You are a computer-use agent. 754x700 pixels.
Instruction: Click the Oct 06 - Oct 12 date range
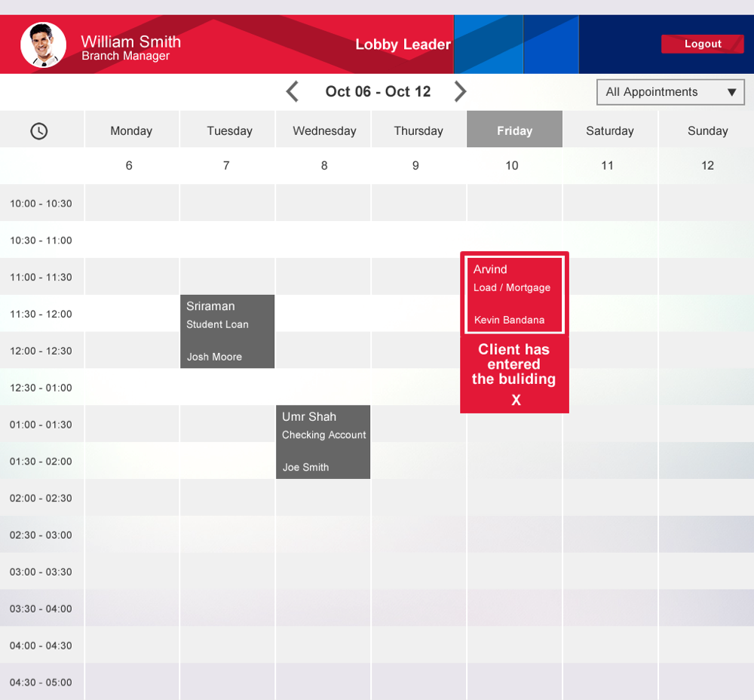click(x=378, y=92)
